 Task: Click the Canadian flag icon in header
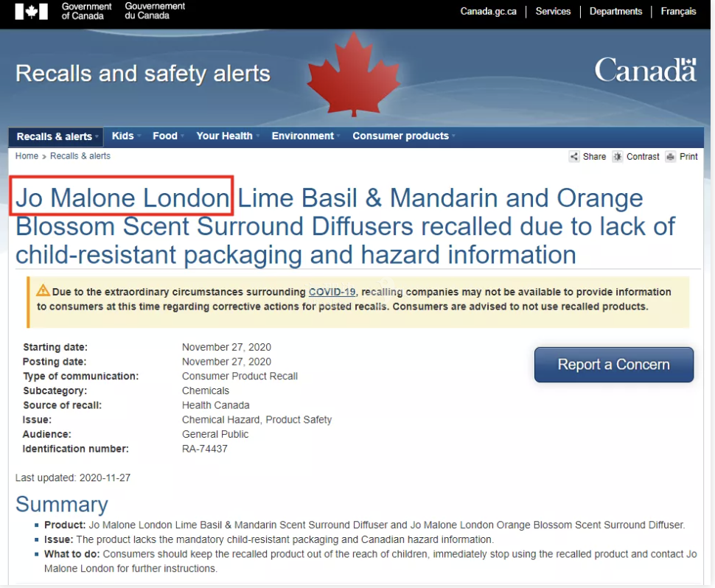[x=31, y=11]
